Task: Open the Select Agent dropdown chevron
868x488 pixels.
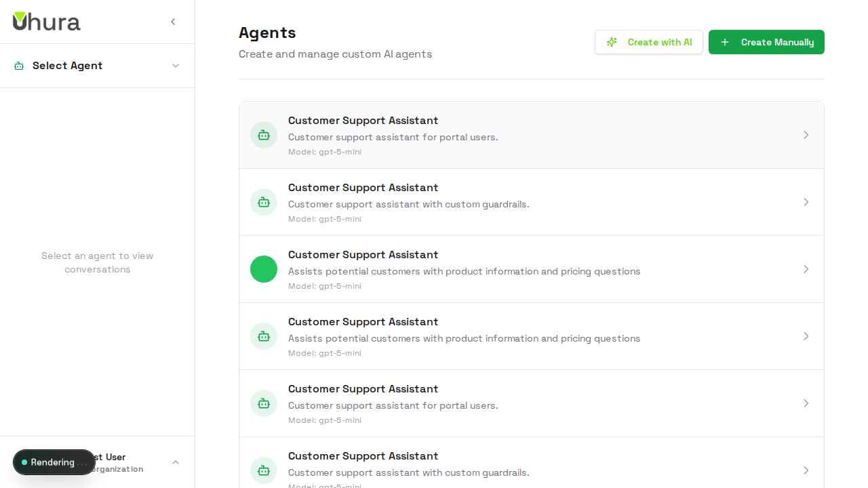Action: [176, 66]
